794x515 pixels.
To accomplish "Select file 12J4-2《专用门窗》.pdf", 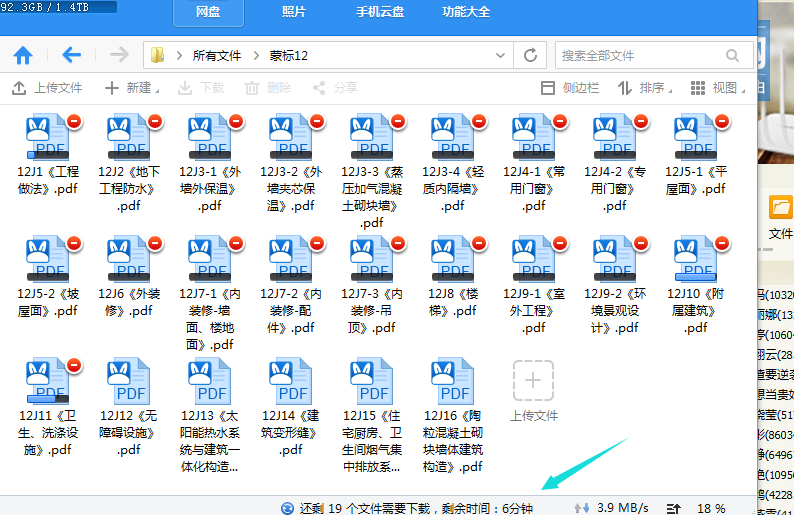I will pyautogui.click(x=615, y=163).
